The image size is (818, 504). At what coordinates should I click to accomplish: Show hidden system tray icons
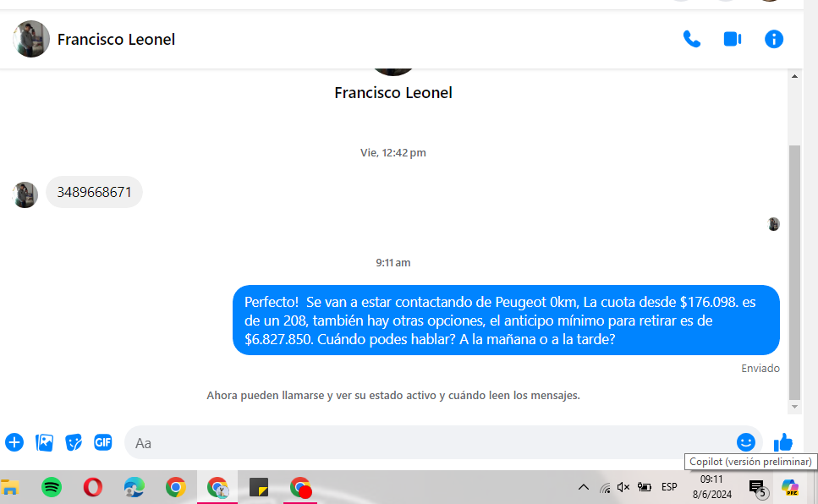pyautogui.click(x=583, y=487)
